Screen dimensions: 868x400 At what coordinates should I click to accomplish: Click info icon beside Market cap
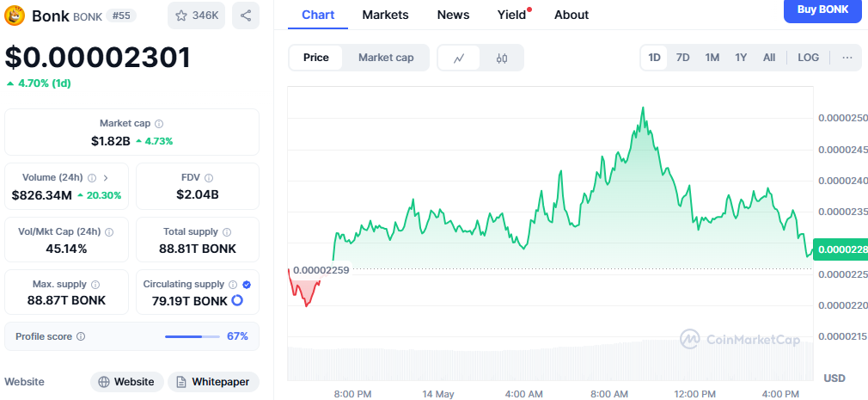[x=159, y=124]
